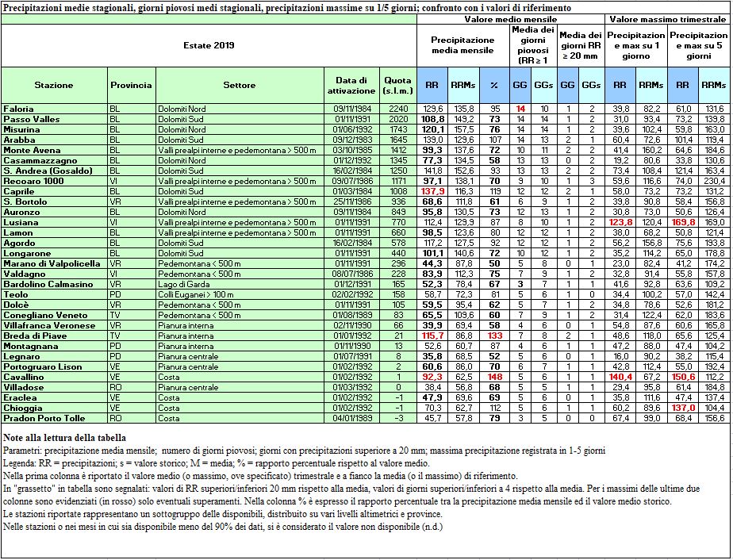The height and width of the screenshot is (560, 733).
Task: Click the "Precipitazione media mensile" header cell
Action: tap(462, 45)
